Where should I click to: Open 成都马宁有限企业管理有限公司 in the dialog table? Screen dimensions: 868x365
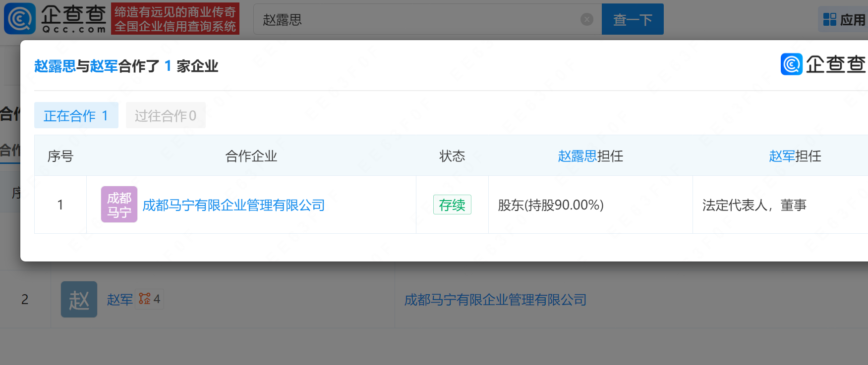pyautogui.click(x=233, y=205)
